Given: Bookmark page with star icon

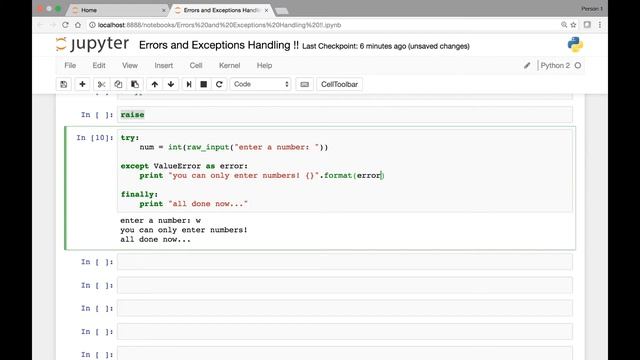Looking at the screenshot, I should tap(573, 25).
